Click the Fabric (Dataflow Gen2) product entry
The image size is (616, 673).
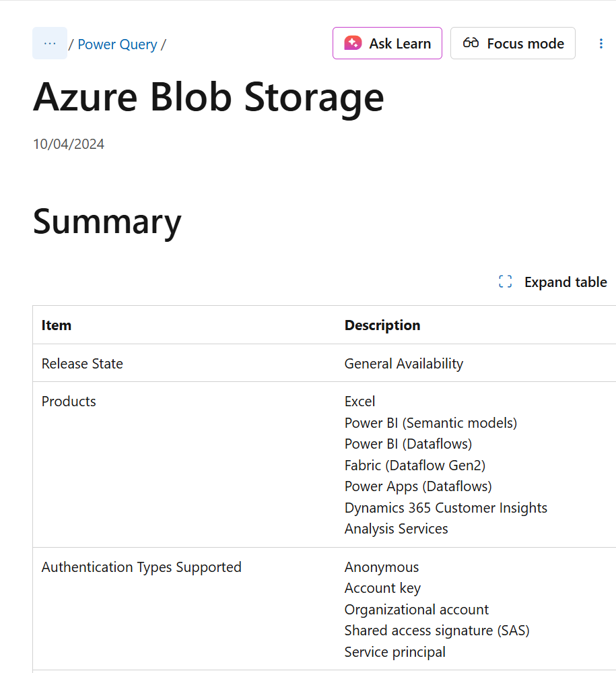click(x=415, y=466)
